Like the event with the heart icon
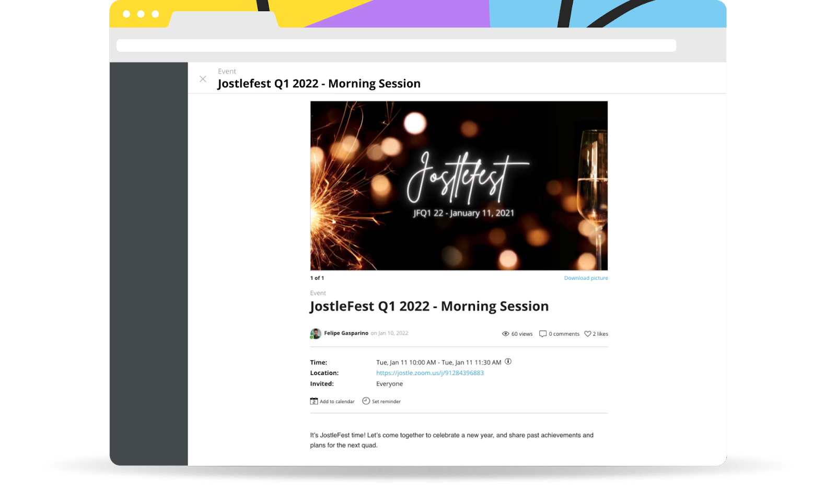 (x=587, y=334)
